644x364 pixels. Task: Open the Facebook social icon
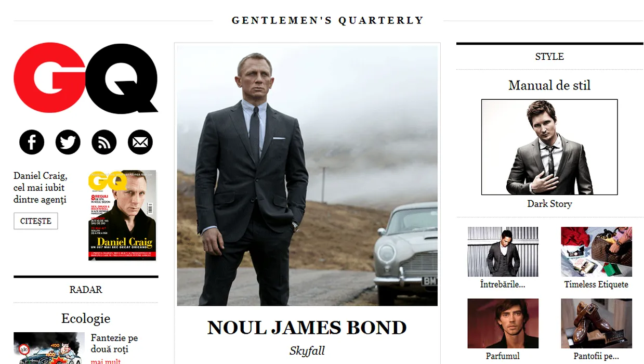32,142
